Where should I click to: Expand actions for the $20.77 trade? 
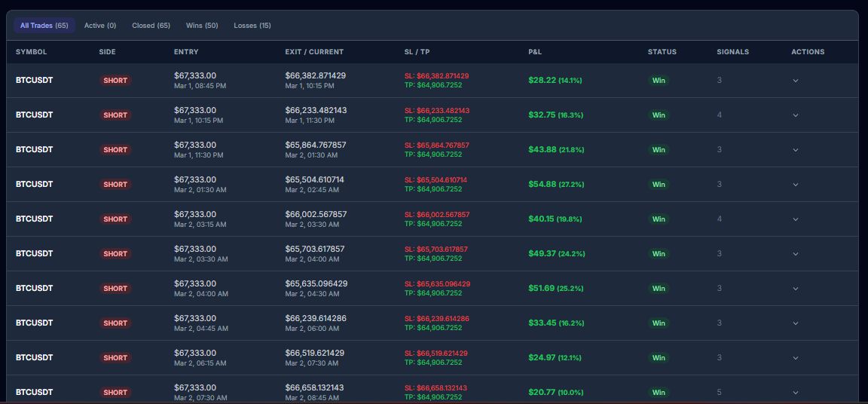point(796,393)
